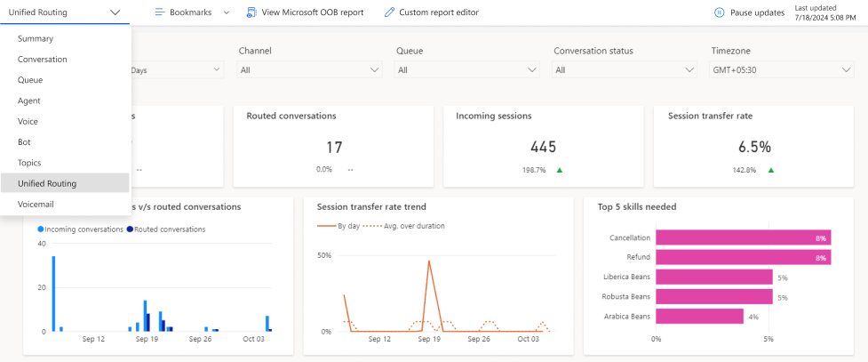This screenshot has height=362, width=868.
Task: Click Pause updates
Action: tap(750, 12)
